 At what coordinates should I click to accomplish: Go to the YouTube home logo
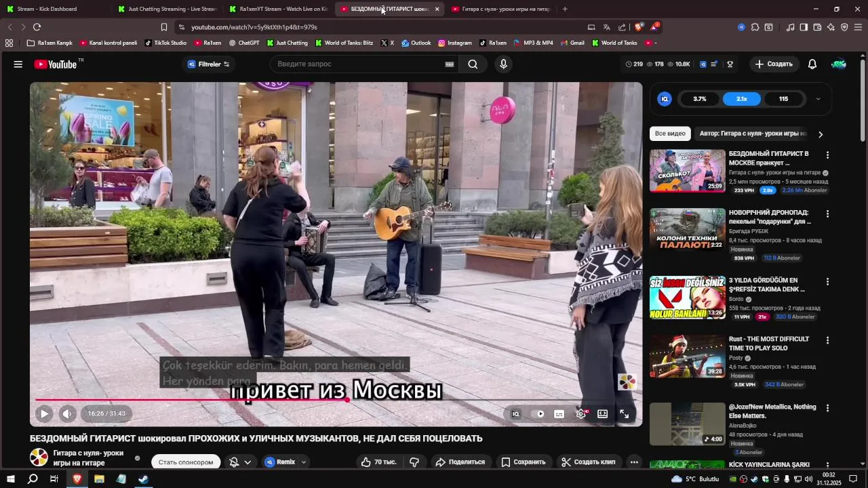point(56,64)
